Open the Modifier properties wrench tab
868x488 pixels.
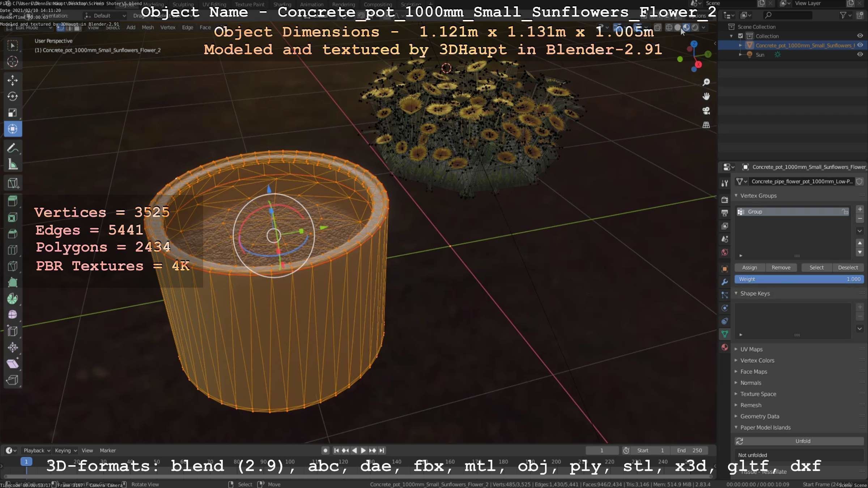tap(724, 282)
